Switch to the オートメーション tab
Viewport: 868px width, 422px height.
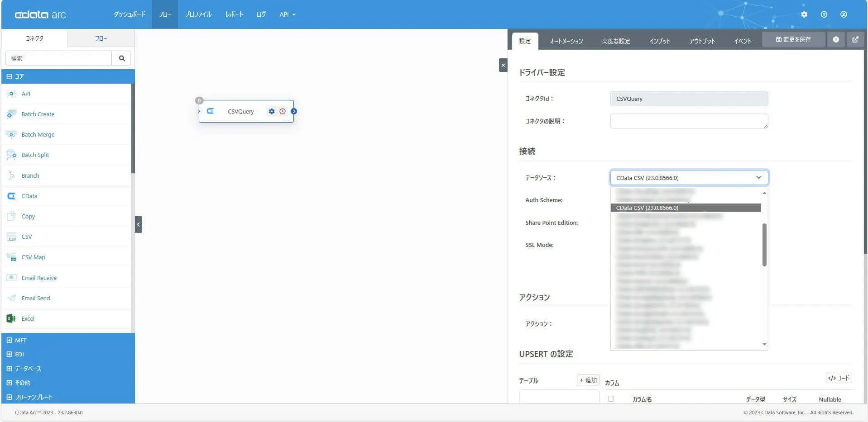pyautogui.click(x=566, y=41)
